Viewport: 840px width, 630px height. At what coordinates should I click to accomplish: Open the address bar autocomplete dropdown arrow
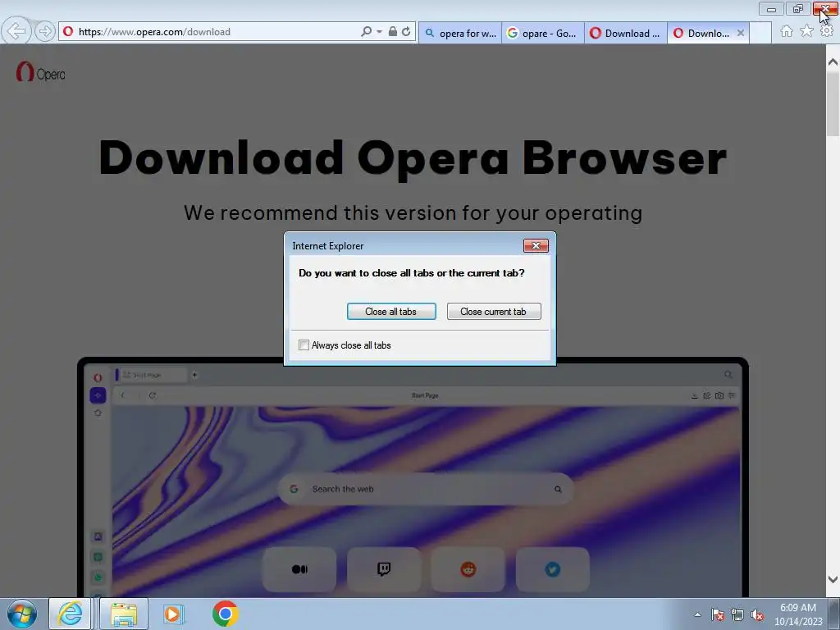(x=379, y=32)
